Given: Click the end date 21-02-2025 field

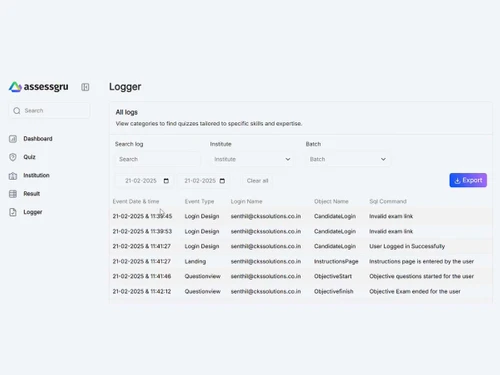Looking at the screenshot, I should click(x=203, y=181).
